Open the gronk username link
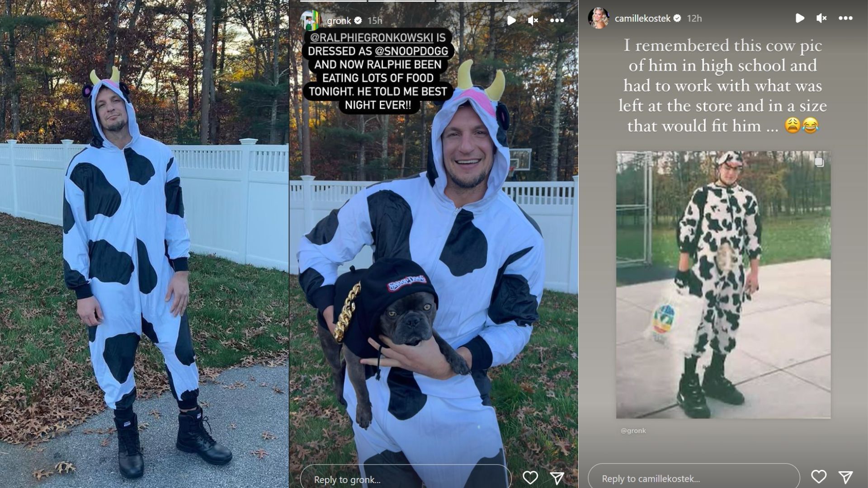Image resolution: width=868 pixels, height=488 pixels. pos(339,21)
